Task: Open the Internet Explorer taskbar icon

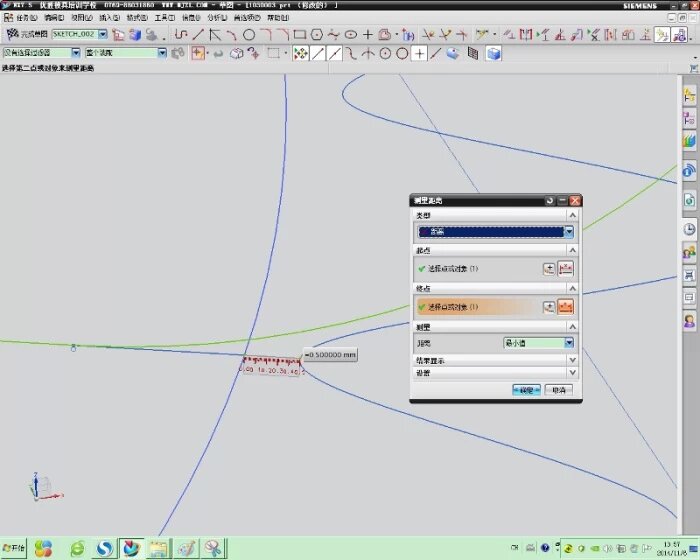Action: [77, 548]
